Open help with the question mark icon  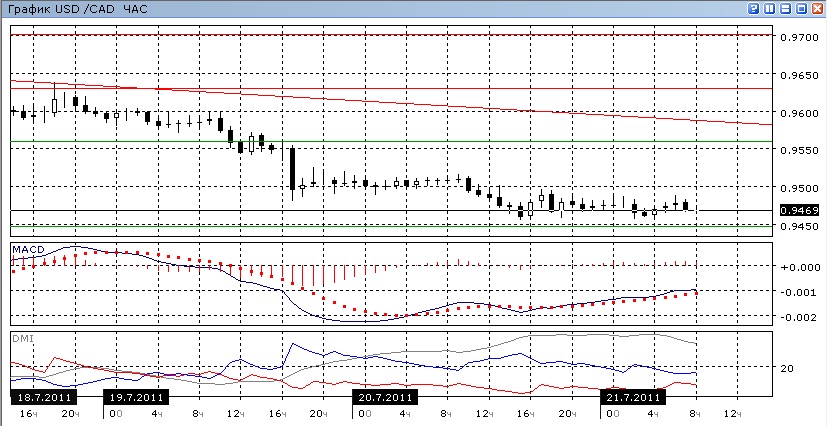[x=754, y=8]
